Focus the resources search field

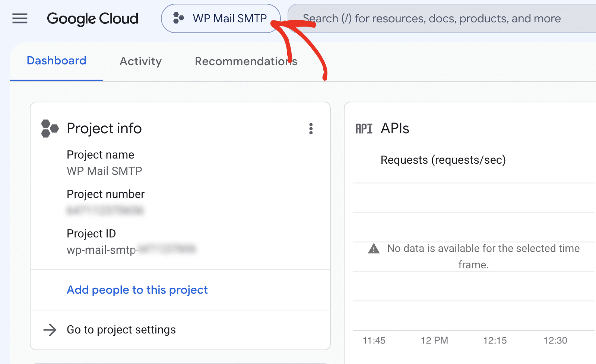pyautogui.click(x=442, y=19)
